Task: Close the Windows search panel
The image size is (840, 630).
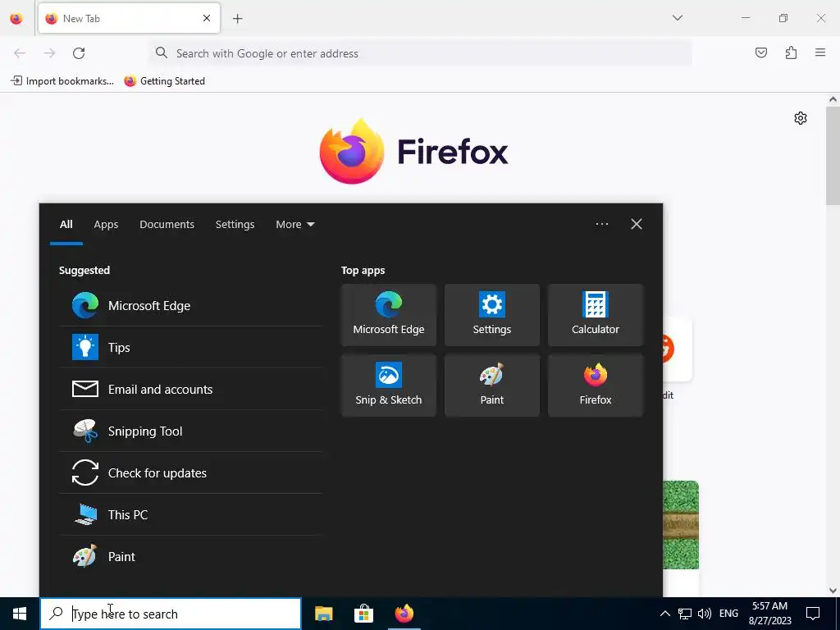Action: coord(636,224)
